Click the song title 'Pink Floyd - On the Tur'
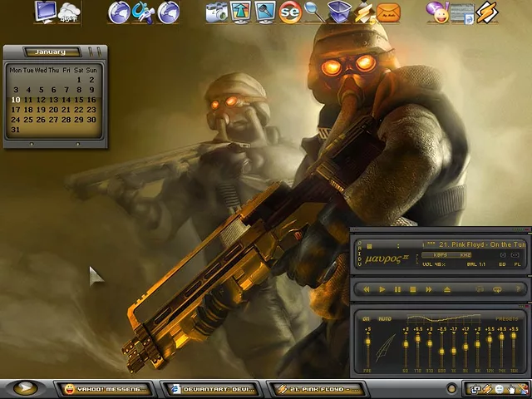The width and height of the screenshot is (532, 399). tap(490, 244)
